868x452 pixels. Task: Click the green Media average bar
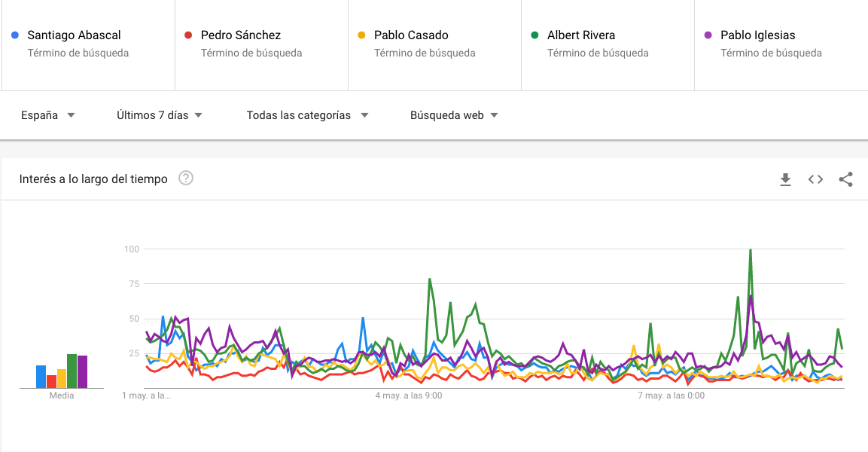[72, 371]
